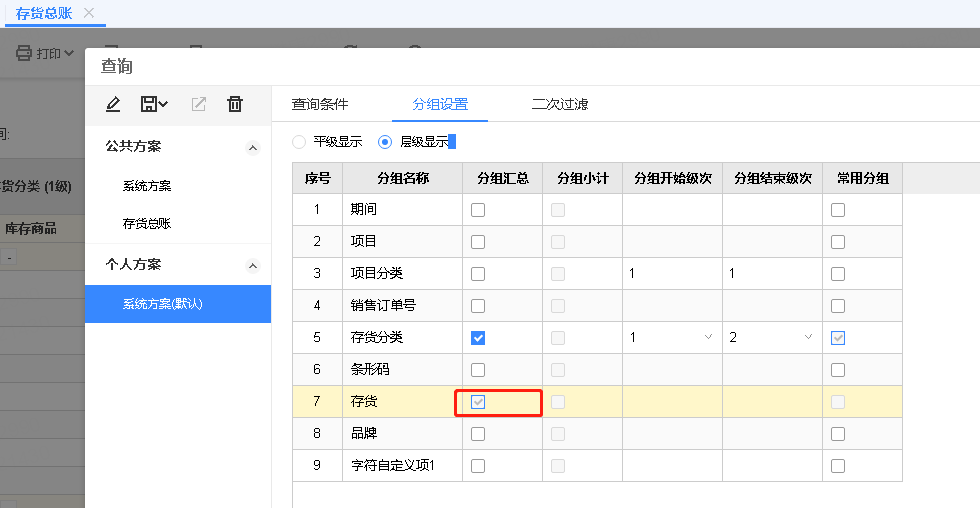
Task: Collapse the minus expander in background table
Action: point(9,257)
